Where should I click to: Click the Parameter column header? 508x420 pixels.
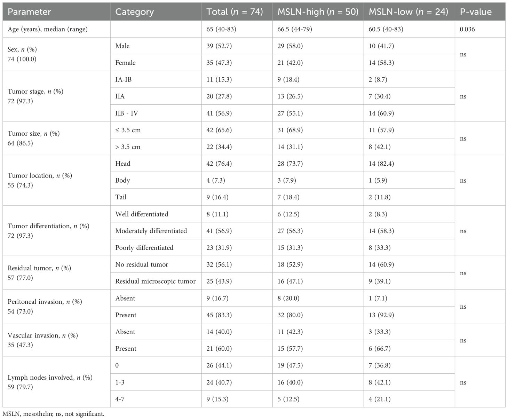pyautogui.click(x=29, y=12)
